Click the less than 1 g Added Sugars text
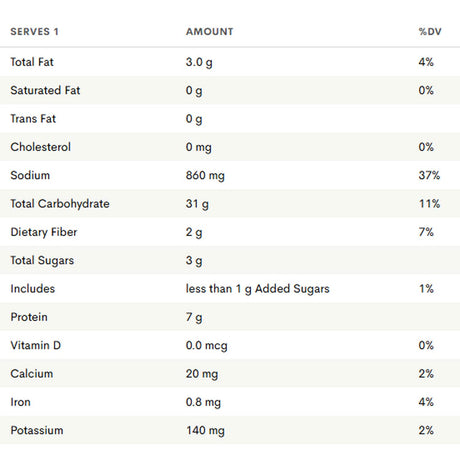 pos(258,289)
